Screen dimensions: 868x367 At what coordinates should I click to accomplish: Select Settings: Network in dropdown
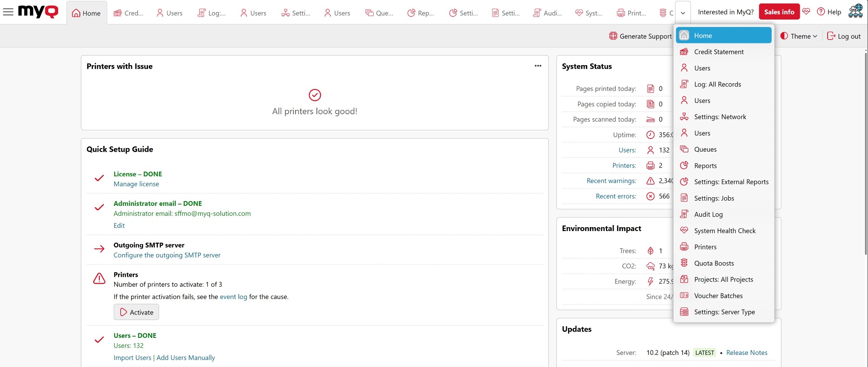(x=723, y=117)
